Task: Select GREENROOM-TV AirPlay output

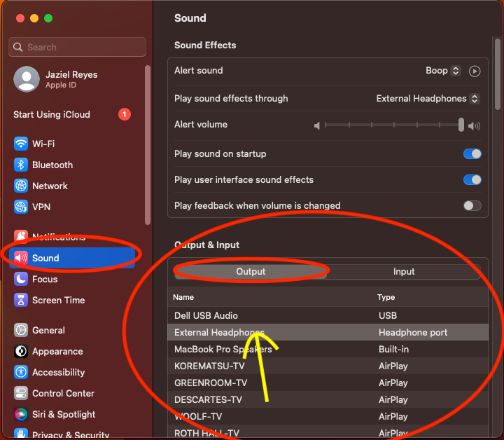Action: coord(328,383)
